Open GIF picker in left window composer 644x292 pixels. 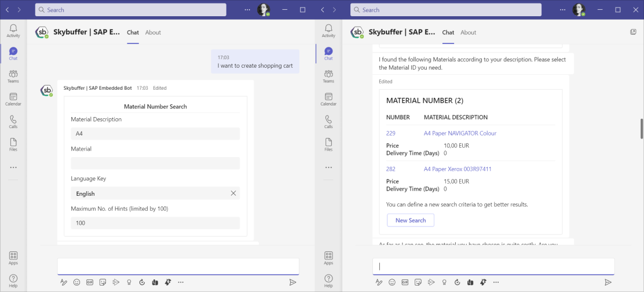[x=90, y=282]
